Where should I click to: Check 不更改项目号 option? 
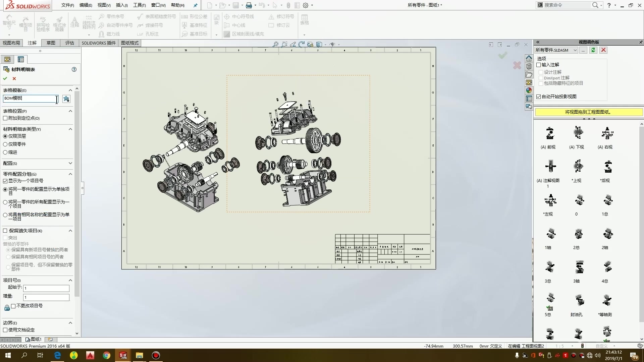13,306
